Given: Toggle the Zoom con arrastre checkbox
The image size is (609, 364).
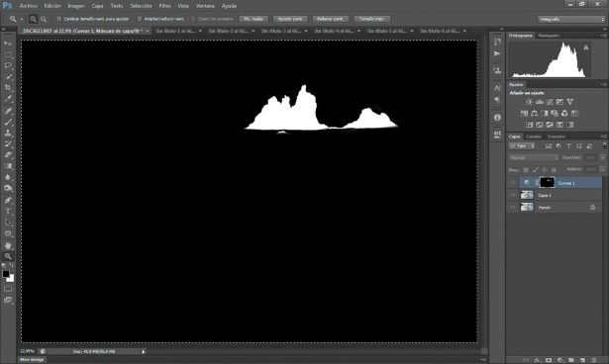Looking at the screenshot, I should 193,19.
